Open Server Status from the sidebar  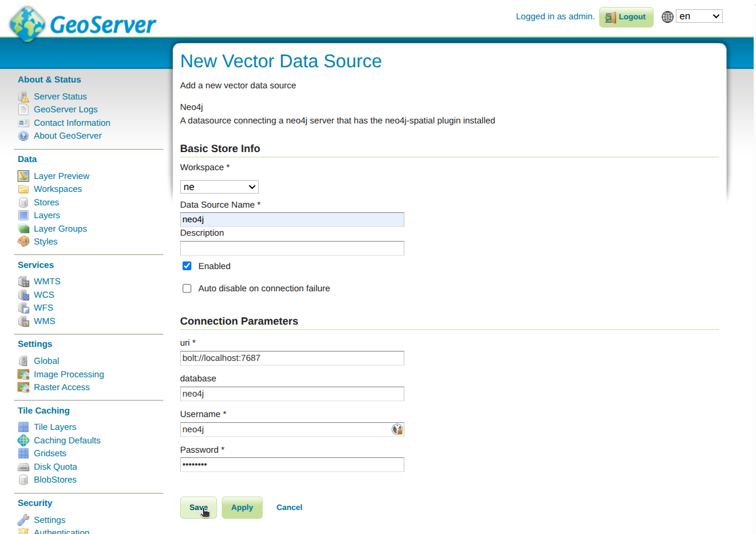pyautogui.click(x=60, y=96)
